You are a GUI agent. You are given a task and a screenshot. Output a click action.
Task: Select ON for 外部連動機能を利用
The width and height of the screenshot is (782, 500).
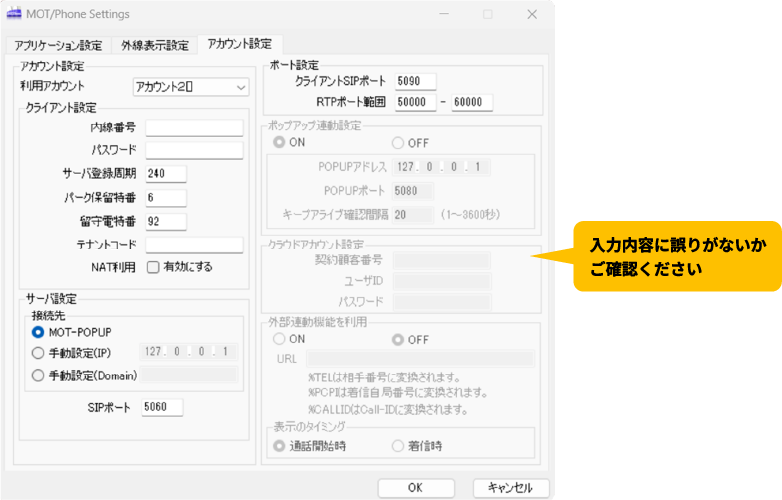pos(279,339)
